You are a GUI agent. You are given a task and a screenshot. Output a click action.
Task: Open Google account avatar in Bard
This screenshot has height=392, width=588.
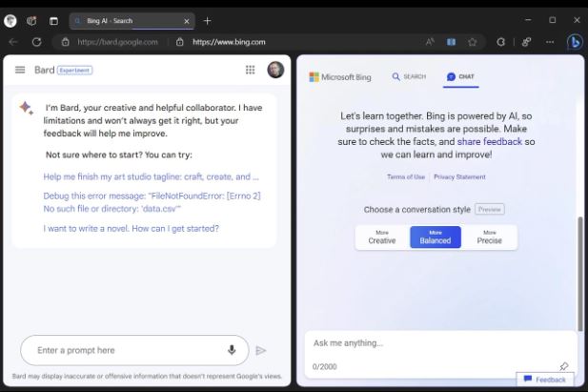click(x=275, y=70)
